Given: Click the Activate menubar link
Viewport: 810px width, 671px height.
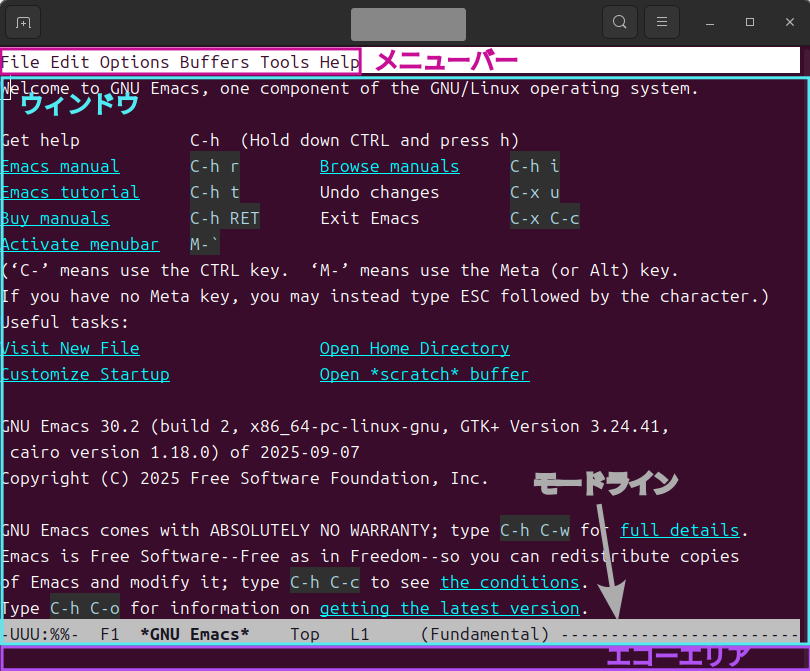Looking at the screenshot, I should point(80,244).
